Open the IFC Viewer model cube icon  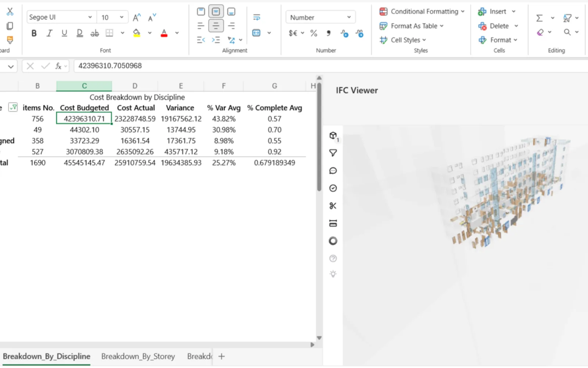pyautogui.click(x=333, y=136)
